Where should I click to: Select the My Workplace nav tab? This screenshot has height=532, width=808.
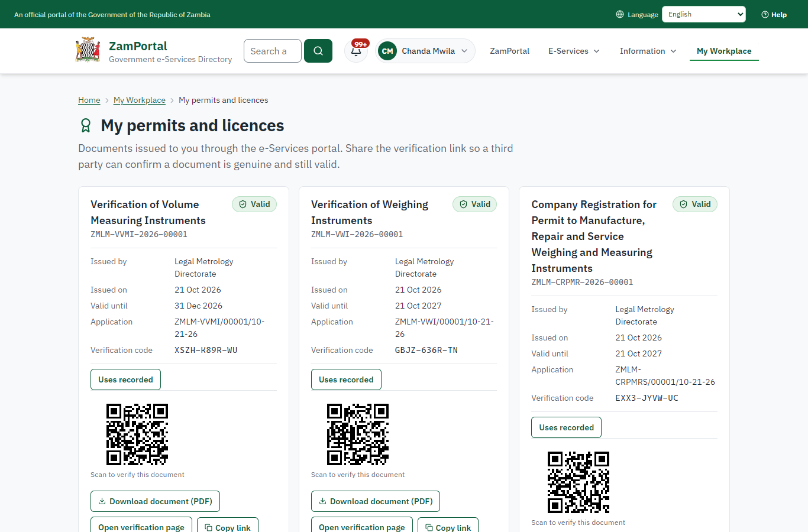[x=724, y=51]
